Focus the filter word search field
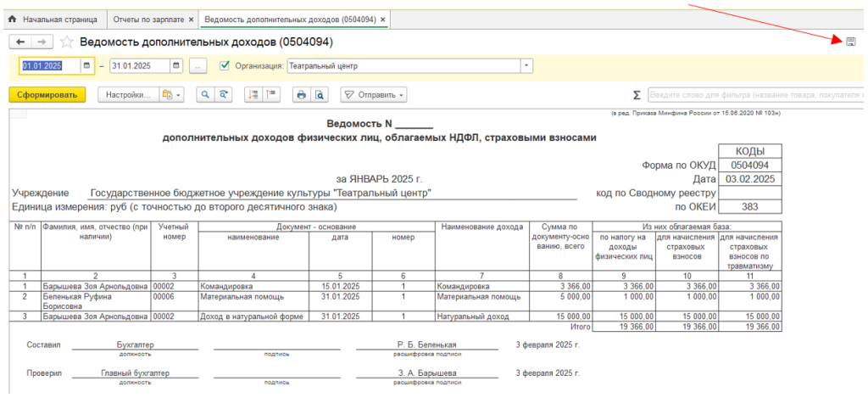This screenshot has height=398, width=868. pyautogui.click(x=755, y=95)
